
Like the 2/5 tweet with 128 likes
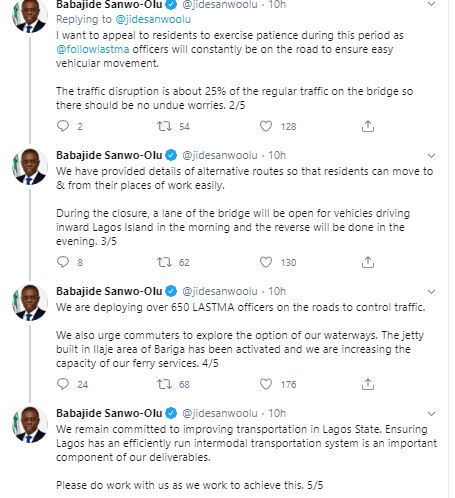point(266,126)
